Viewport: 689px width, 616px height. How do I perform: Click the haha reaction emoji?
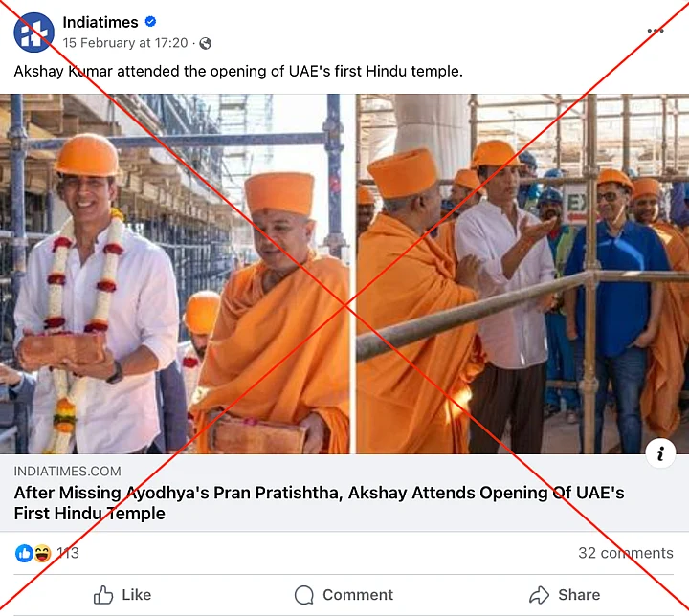pos(42,553)
